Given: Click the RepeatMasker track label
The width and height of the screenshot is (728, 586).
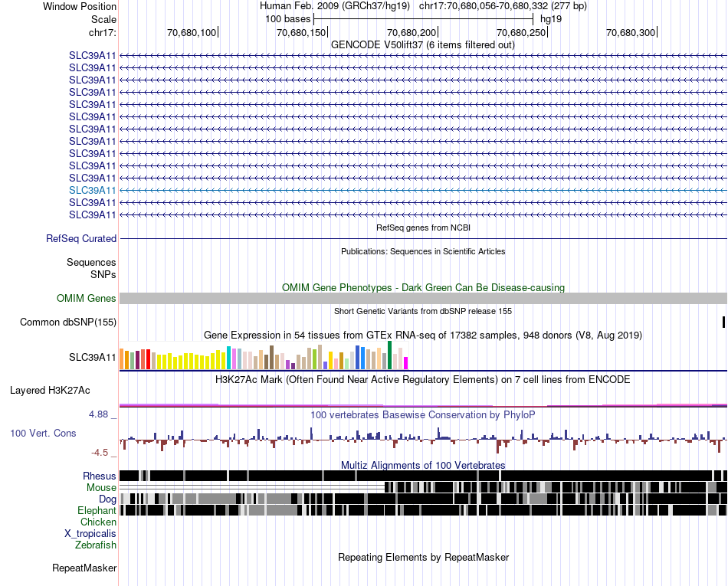Looking at the screenshot, I should tap(84, 568).
